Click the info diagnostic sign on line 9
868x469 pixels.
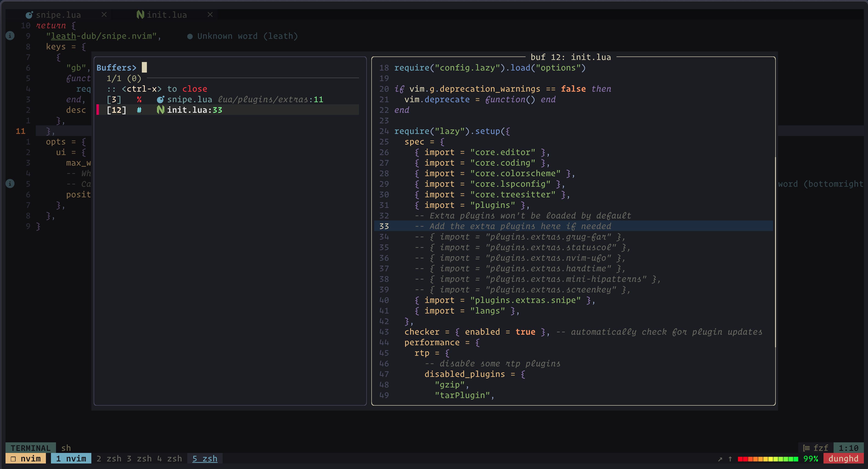pos(10,35)
